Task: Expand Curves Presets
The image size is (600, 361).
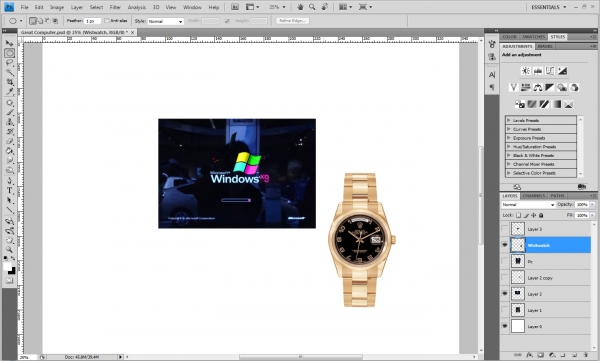Action: click(509, 129)
